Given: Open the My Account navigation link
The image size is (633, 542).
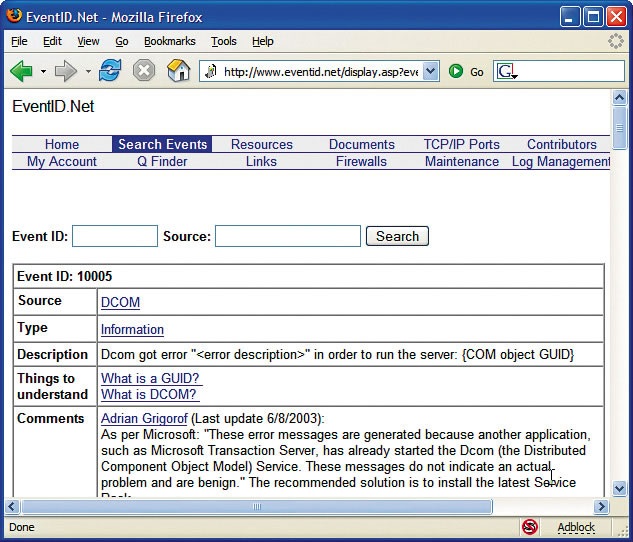Looking at the screenshot, I should point(62,161).
